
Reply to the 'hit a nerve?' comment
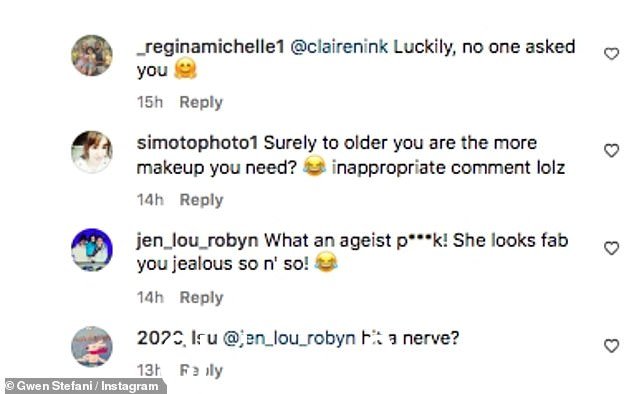[201, 371]
